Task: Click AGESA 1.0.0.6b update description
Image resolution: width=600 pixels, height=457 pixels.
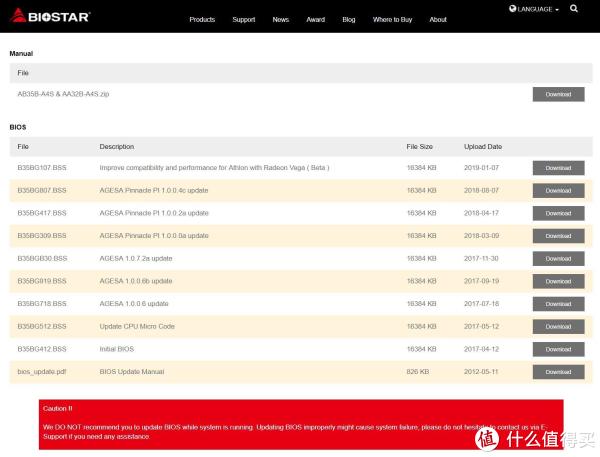Action: click(x=136, y=281)
